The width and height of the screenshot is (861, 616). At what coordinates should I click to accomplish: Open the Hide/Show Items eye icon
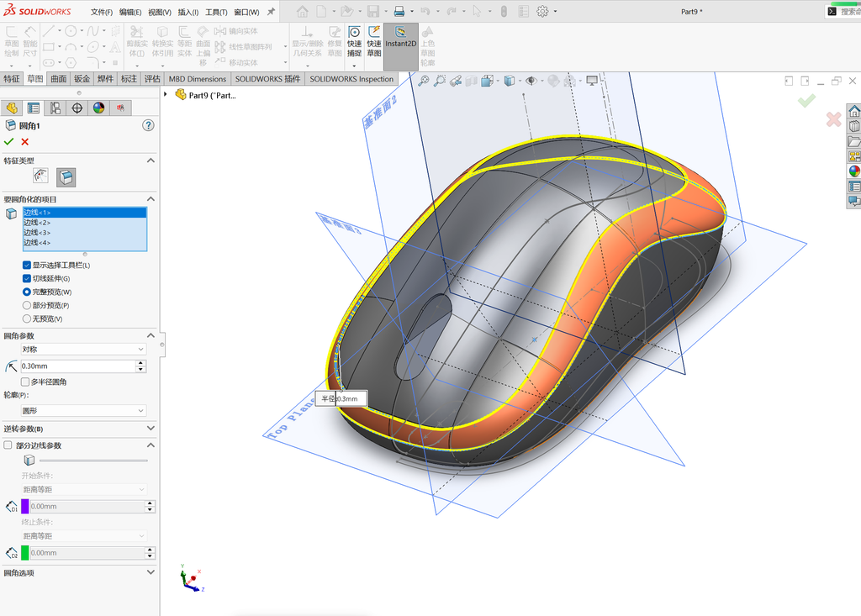tap(531, 82)
